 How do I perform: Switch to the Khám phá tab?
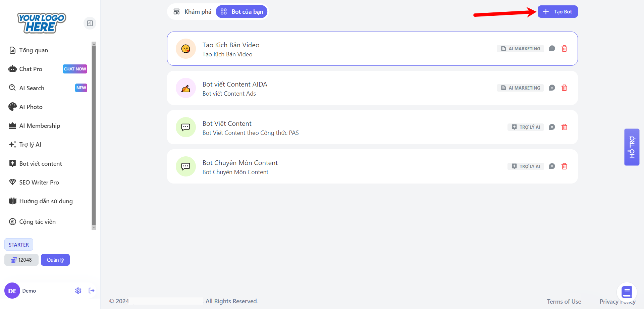[x=192, y=12]
